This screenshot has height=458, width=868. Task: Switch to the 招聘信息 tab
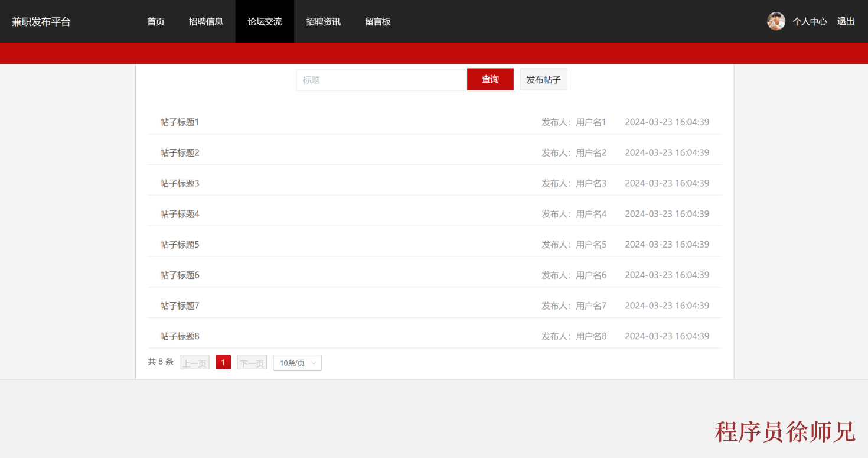pyautogui.click(x=205, y=21)
